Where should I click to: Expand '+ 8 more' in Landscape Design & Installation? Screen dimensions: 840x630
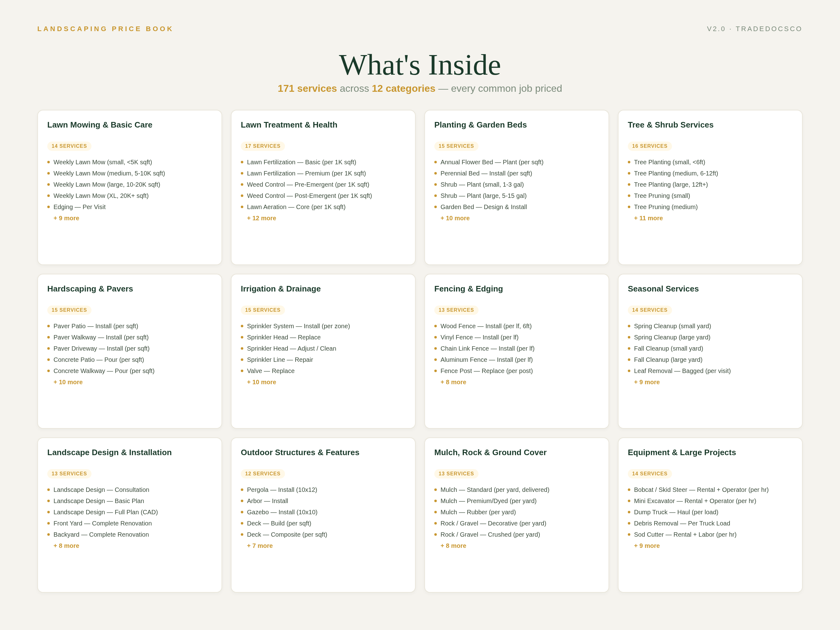[x=67, y=546]
